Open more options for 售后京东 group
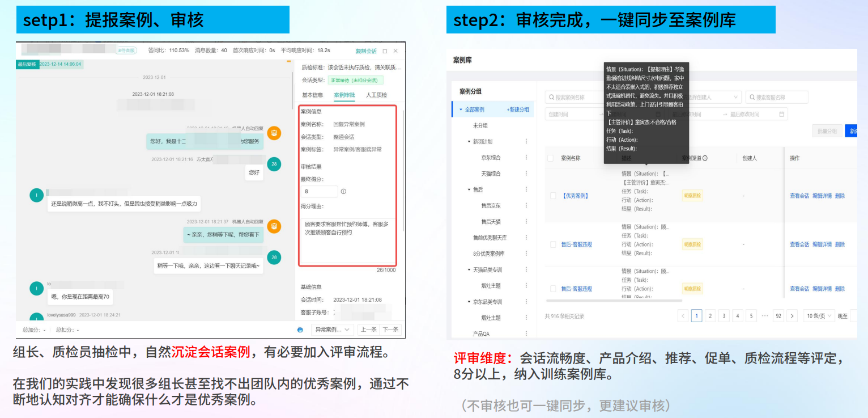The width and height of the screenshot is (868, 418). [x=526, y=205]
